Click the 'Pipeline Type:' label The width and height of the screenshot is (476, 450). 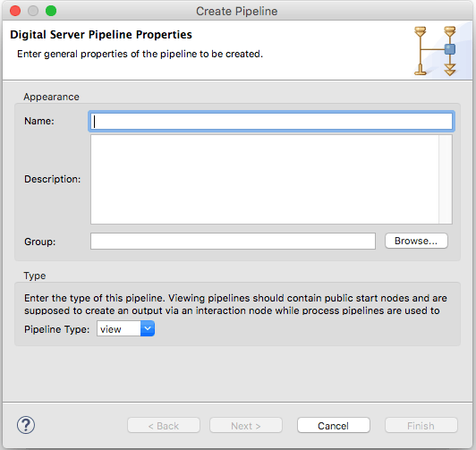click(x=56, y=329)
